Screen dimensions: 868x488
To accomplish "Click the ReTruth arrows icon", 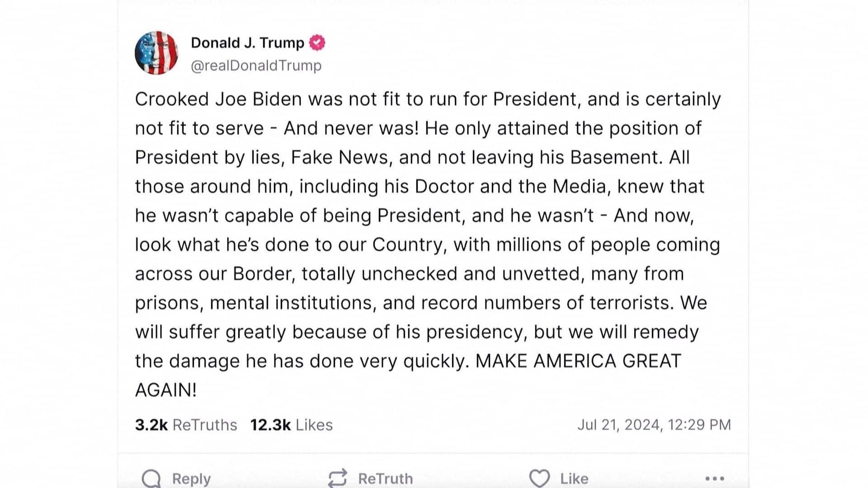I will point(338,478).
